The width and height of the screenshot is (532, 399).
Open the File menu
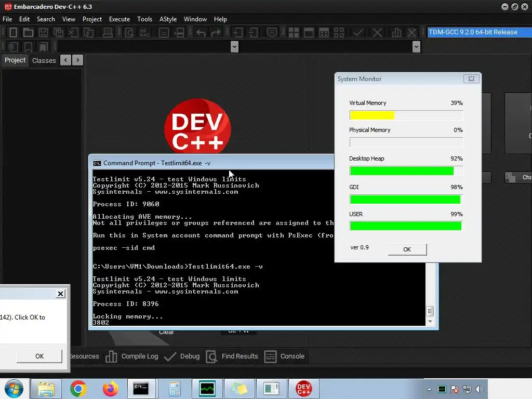[x=7, y=19]
